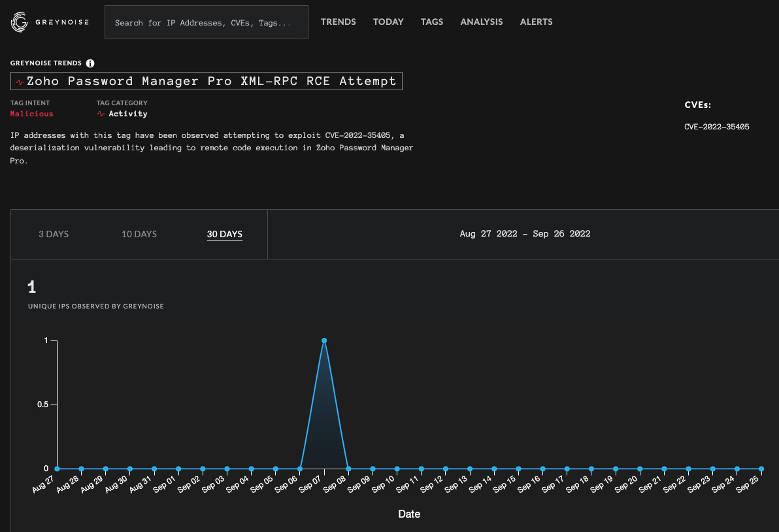The width and height of the screenshot is (779, 532).
Task: Select the IP address search field
Action: pos(206,22)
